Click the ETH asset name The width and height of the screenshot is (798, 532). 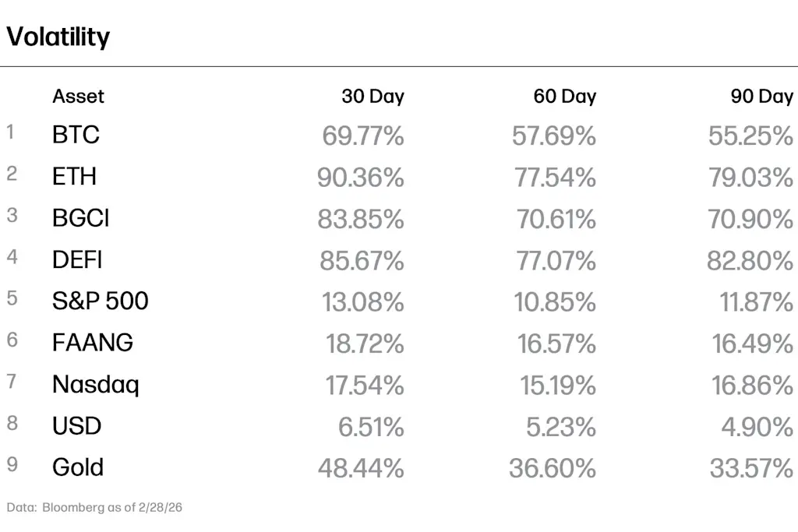click(74, 177)
